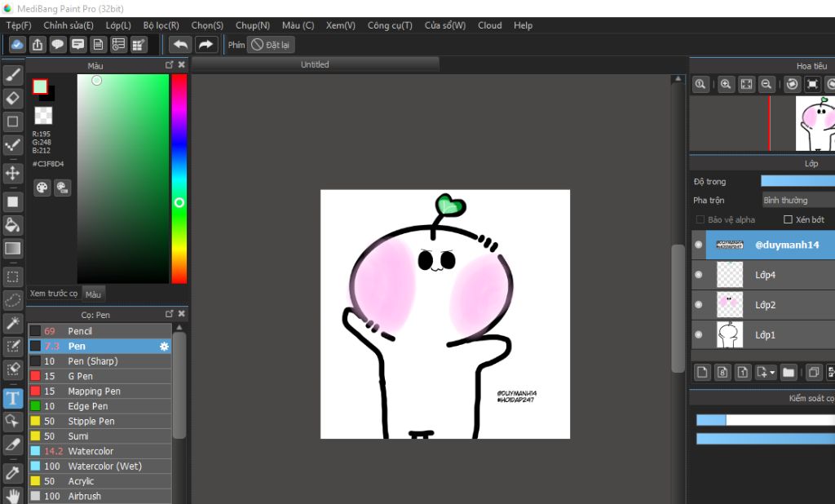The image size is (835, 504).
Task: Click the Đặt lại reset button
Action: coord(271,45)
